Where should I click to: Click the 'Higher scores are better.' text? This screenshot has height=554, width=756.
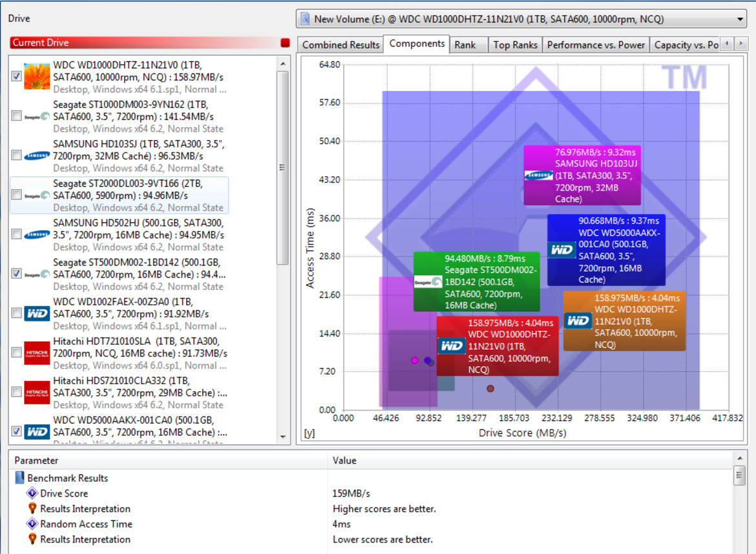384,509
